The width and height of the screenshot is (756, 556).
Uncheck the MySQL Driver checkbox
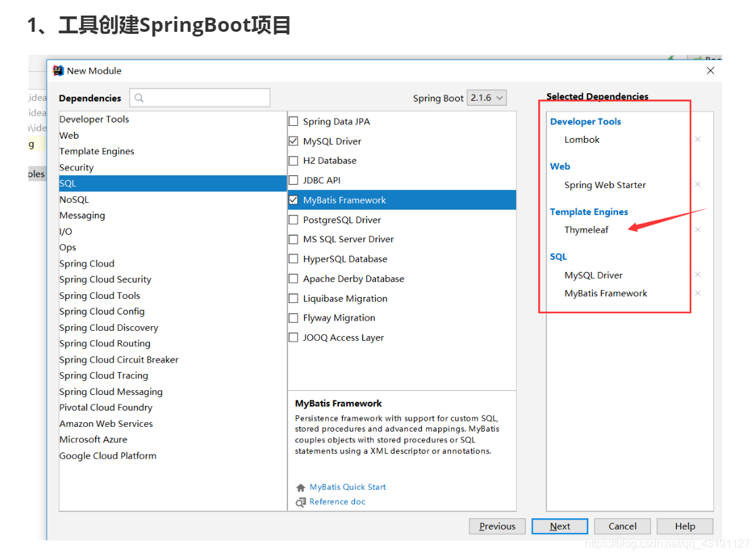293,141
